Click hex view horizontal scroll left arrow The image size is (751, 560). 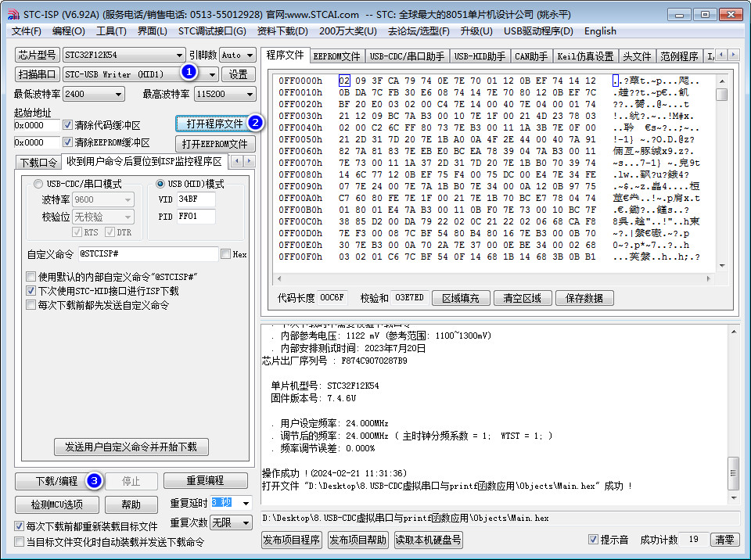[x=279, y=278]
